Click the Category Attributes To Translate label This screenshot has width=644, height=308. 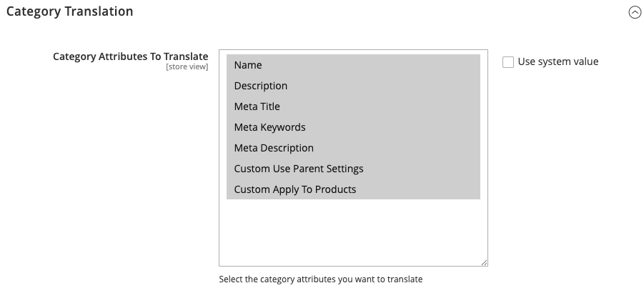tap(130, 56)
